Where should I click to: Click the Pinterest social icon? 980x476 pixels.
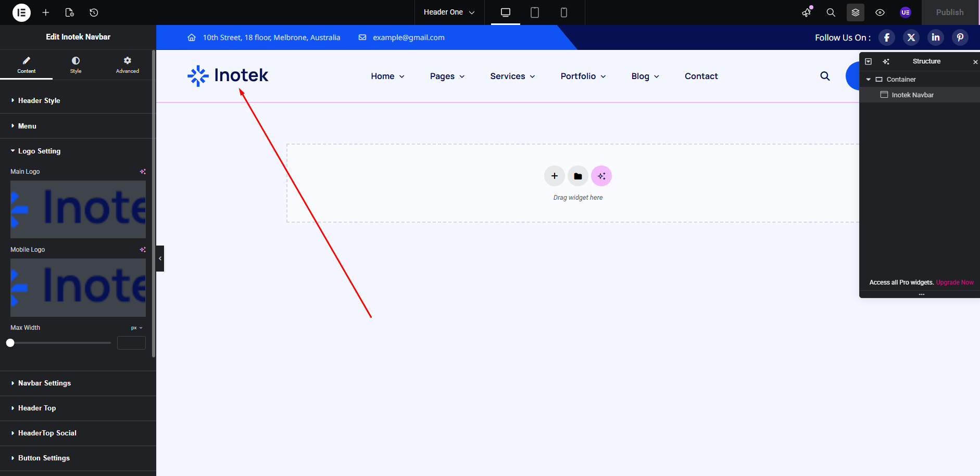[x=960, y=37]
